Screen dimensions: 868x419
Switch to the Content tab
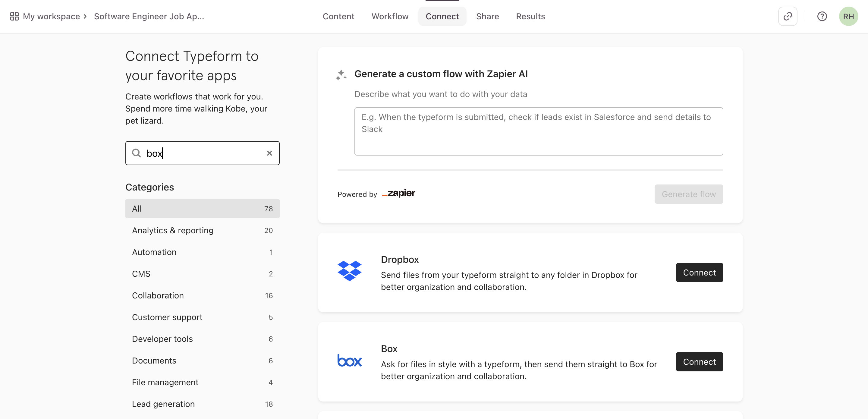coord(338,16)
